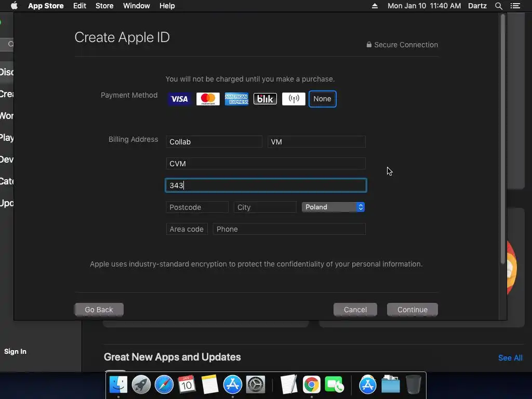Click the address line field containing 343
This screenshot has height=399, width=532.
point(265,185)
